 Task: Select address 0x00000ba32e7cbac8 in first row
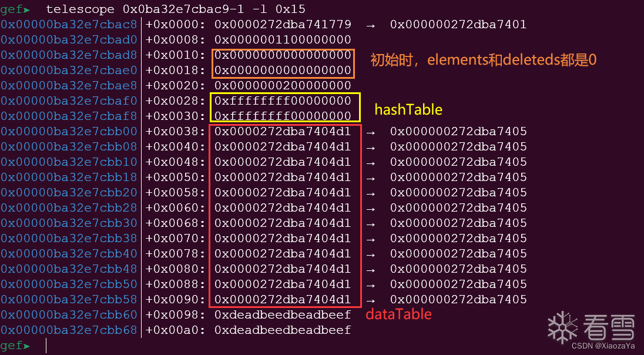[x=69, y=25]
